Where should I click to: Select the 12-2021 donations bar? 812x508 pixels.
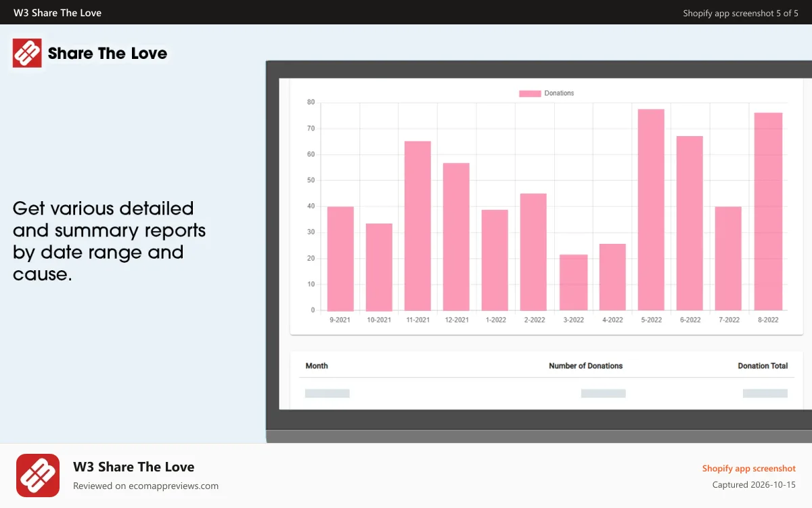pos(456,237)
